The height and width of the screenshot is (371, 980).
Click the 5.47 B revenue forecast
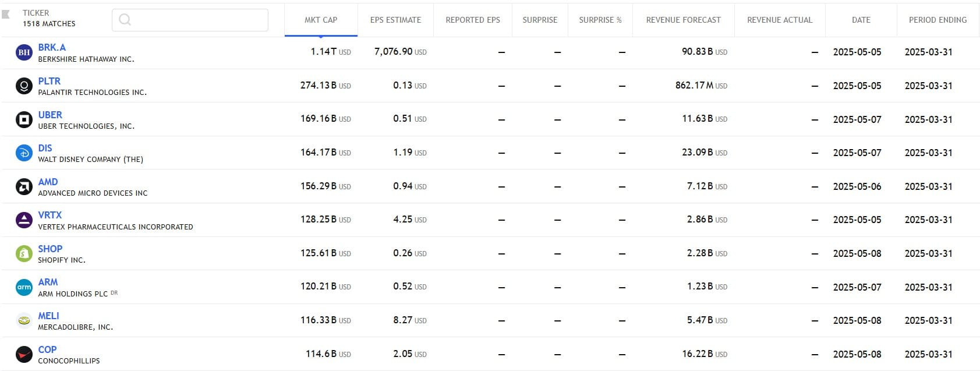pyautogui.click(x=707, y=320)
